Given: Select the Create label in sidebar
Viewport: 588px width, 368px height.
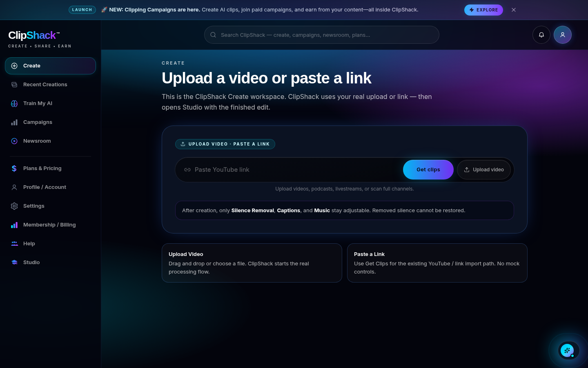Looking at the screenshot, I should (x=32, y=66).
